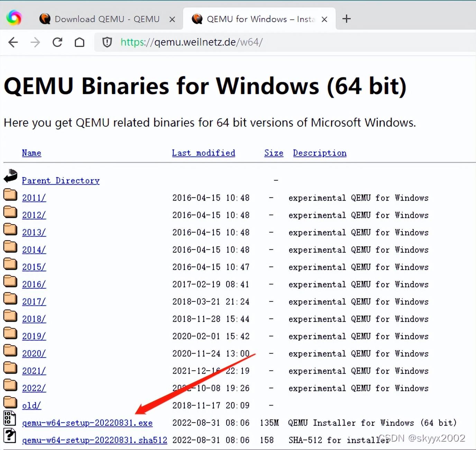This screenshot has height=450, width=476.
Task: Click the folder icon next to 2015/
Action: 10,264
